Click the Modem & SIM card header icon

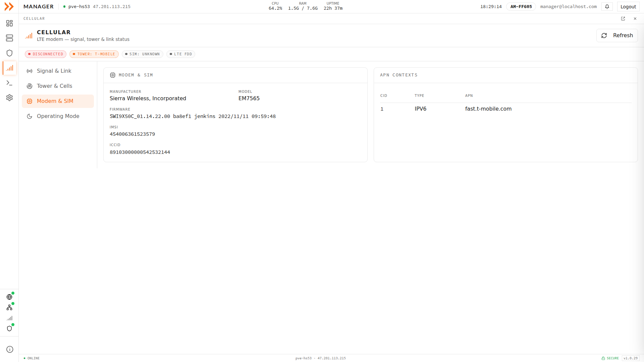(x=113, y=75)
